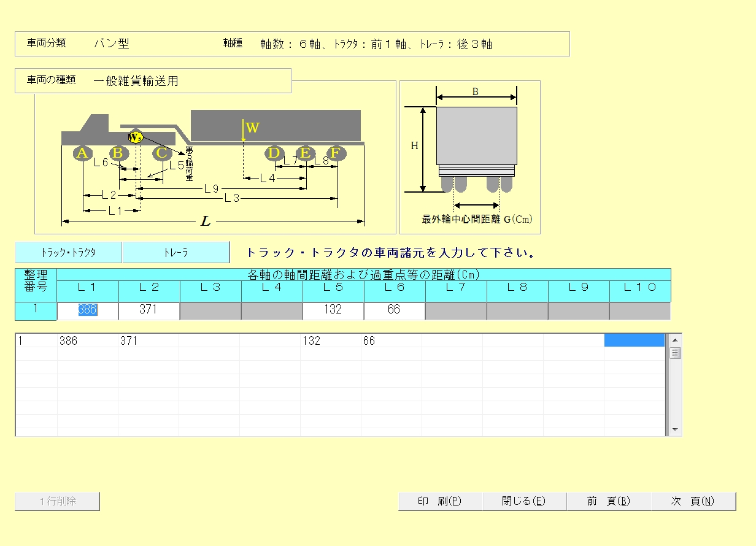756x546 pixels.
Task: Click axle F wheel in the truck diagram
Action: (336, 153)
